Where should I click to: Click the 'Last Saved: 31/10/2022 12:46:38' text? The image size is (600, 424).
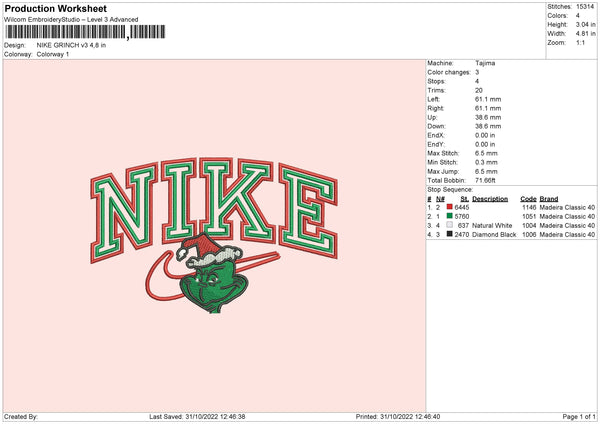[197, 417]
